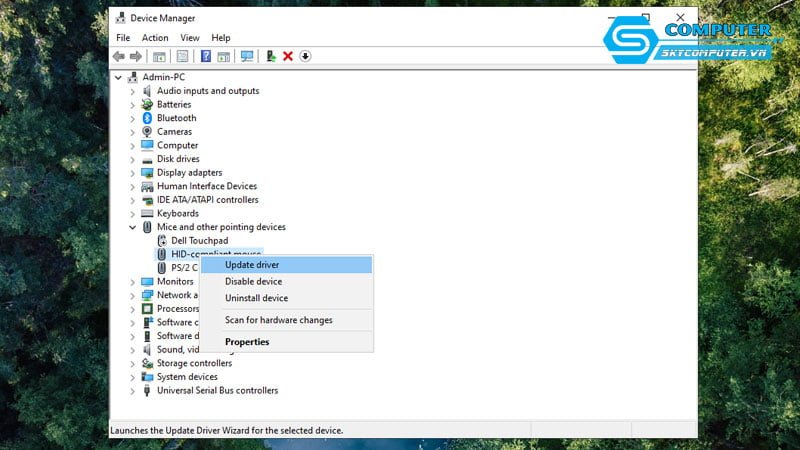Click Show/Hide Console Tree toolbar icon

coord(159,57)
